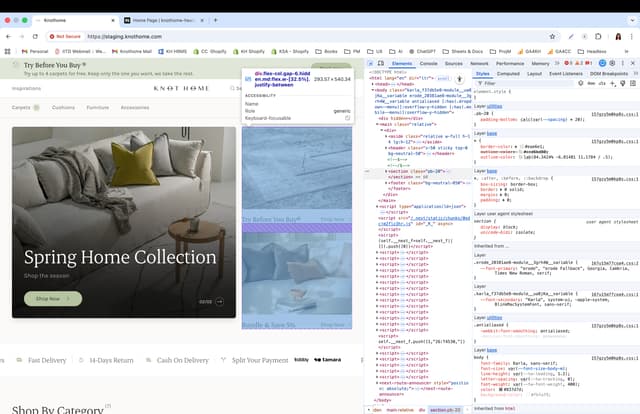640x414 pixels.
Task: Open the Chrome three-dot menu
Action: coord(631,36)
